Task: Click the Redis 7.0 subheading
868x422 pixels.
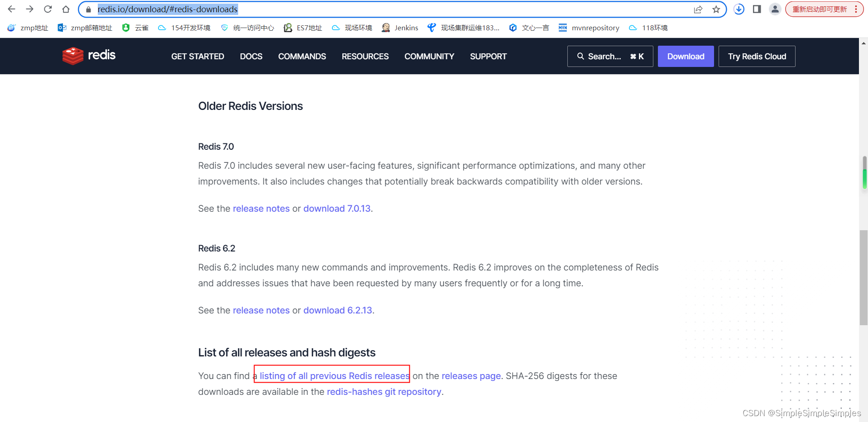Action: click(x=216, y=147)
